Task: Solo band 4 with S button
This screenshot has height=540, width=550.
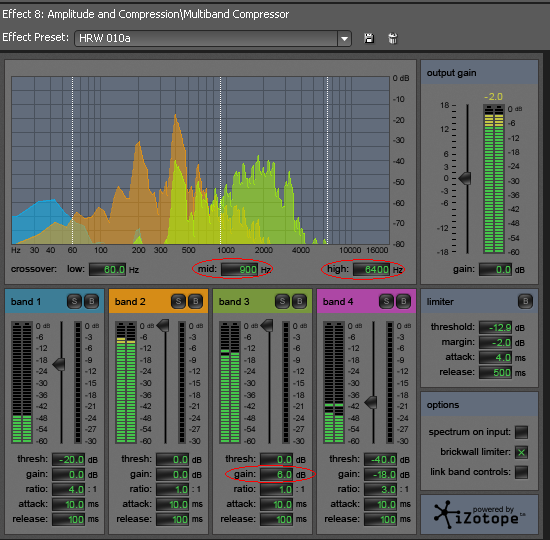Action: coord(386,301)
